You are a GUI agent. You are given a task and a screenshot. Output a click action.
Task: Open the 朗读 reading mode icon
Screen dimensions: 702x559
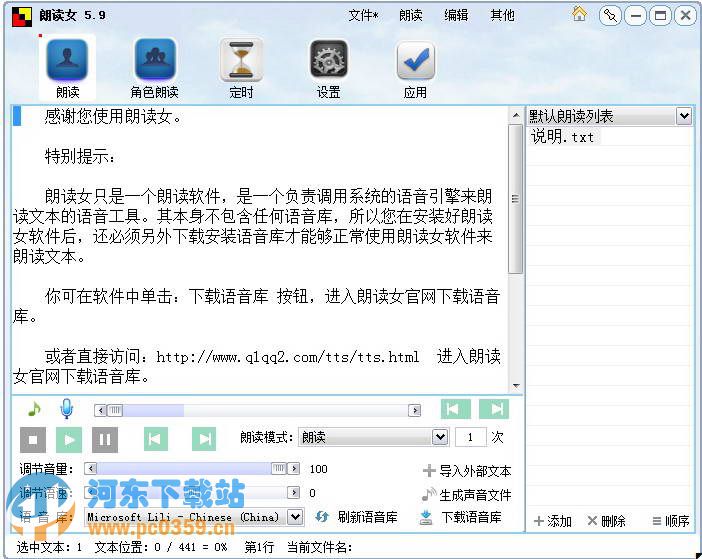tap(67, 68)
